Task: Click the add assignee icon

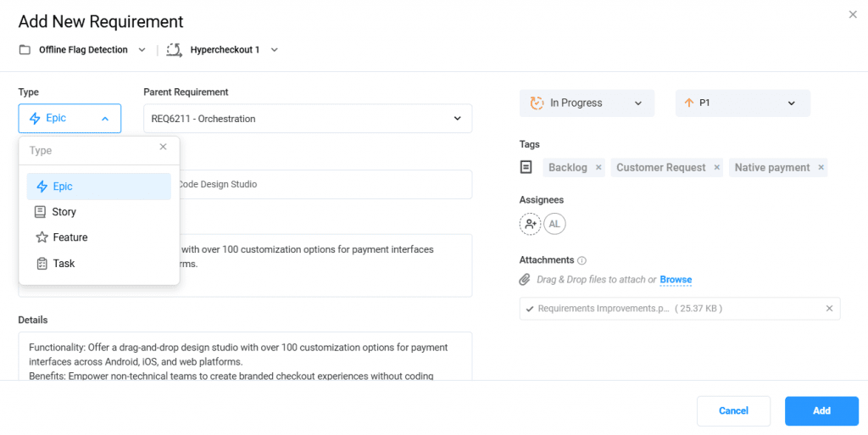Action: click(531, 224)
